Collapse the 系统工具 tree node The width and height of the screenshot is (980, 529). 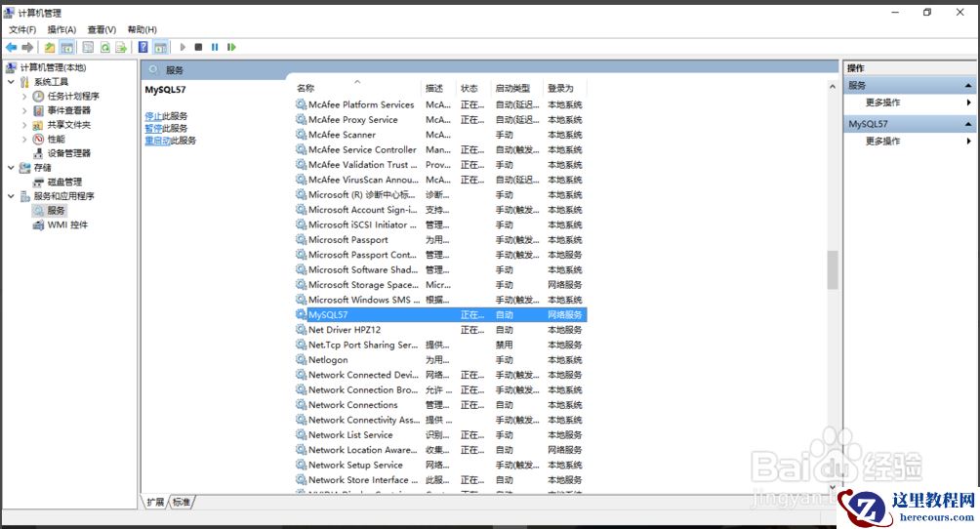[12, 82]
